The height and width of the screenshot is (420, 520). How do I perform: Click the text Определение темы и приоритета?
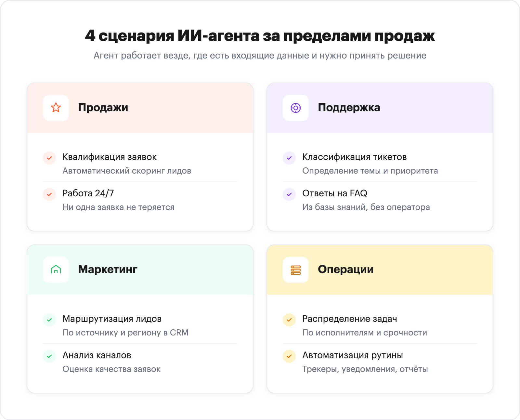coord(370,171)
